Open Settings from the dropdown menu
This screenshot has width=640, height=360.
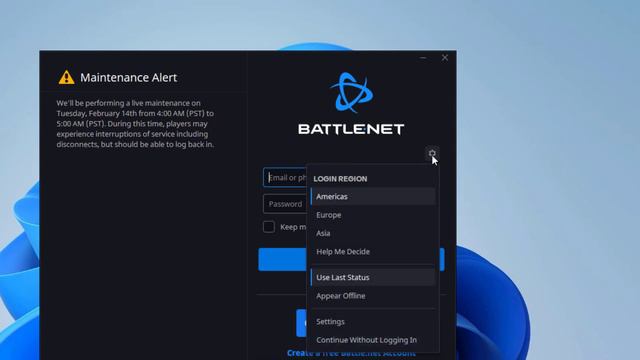(373, 321)
